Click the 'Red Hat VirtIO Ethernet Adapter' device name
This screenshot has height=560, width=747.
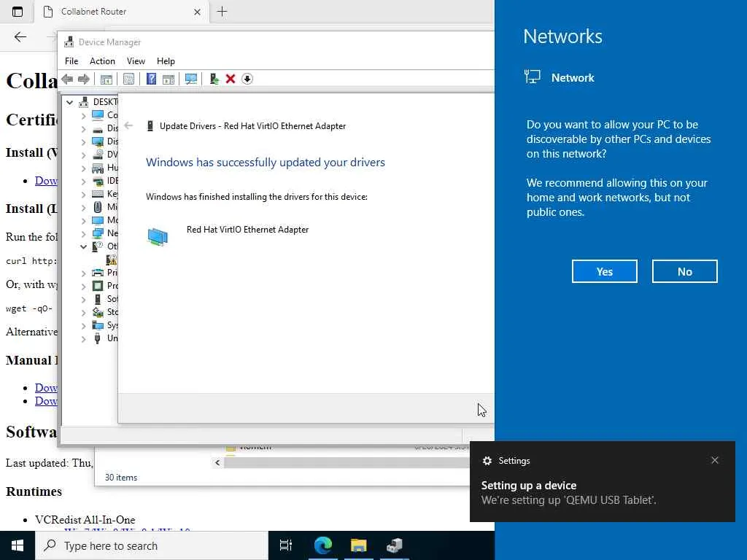pyautogui.click(x=248, y=230)
